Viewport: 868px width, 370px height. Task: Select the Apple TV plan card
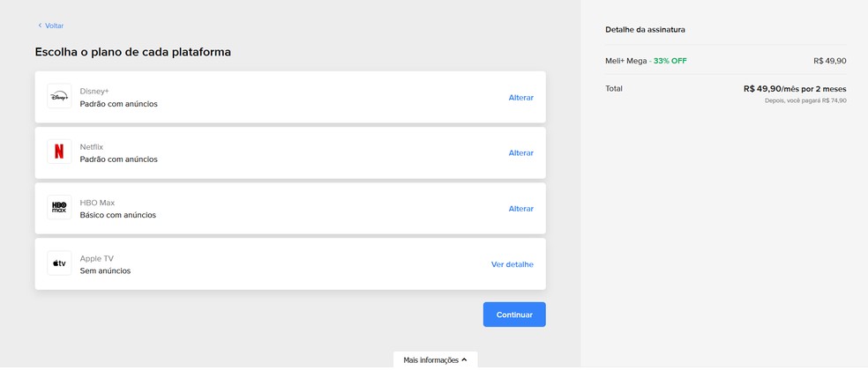(x=289, y=263)
